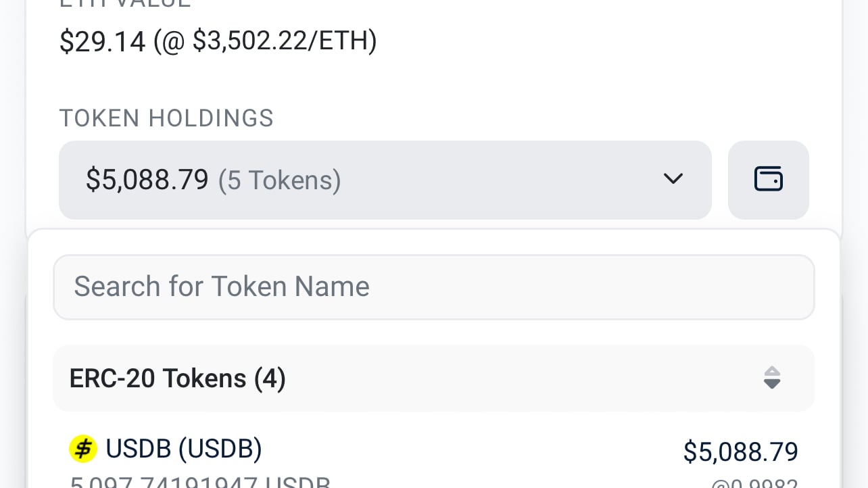The width and height of the screenshot is (868, 488).
Task: Open the $5,088.79 (5 Tokens) dropdown
Action: [x=385, y=180]
